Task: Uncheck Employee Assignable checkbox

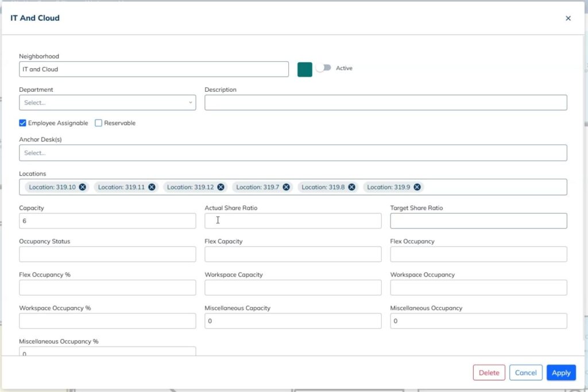Action: (23, 123)
